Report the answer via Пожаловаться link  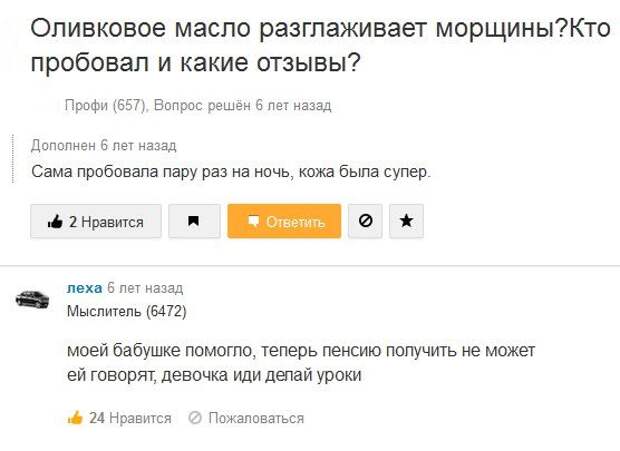tap(255, 418)
